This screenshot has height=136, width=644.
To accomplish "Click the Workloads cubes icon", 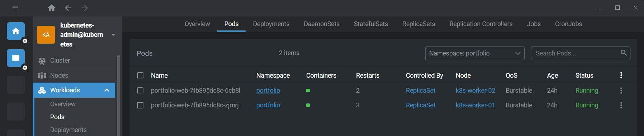I will click(42, 90).
